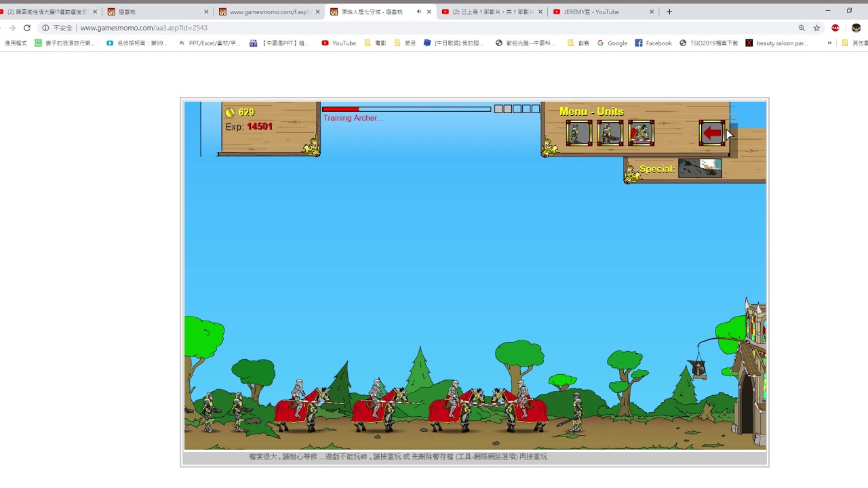
Task: Click the red back arrow in units menu
Action: tap(712, 133)
